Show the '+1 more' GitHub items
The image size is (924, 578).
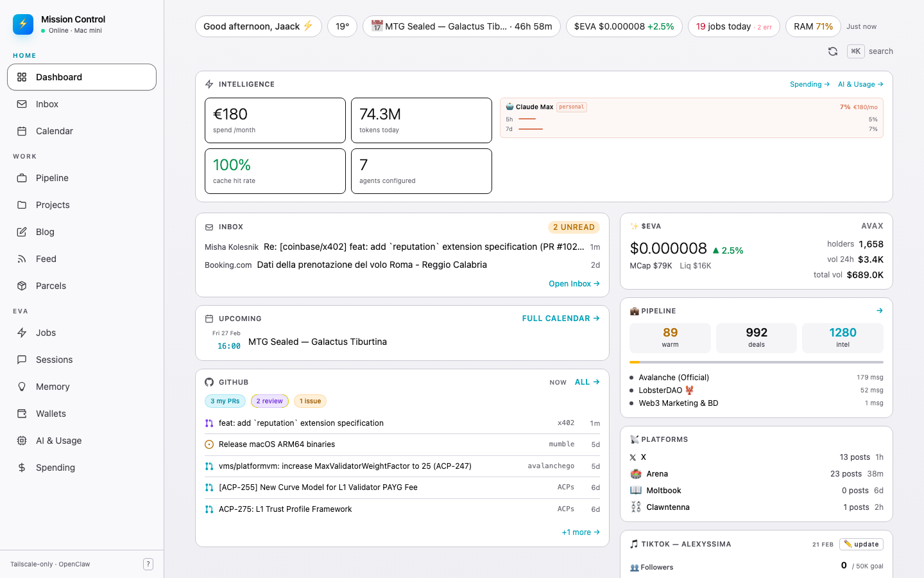(581, 532)
